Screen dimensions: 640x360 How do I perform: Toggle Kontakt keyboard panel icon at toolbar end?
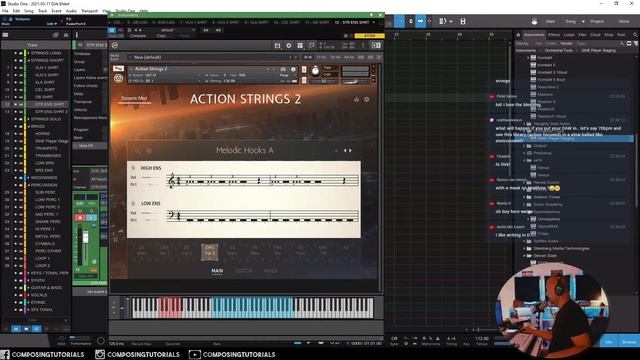(x=376, y=45)
